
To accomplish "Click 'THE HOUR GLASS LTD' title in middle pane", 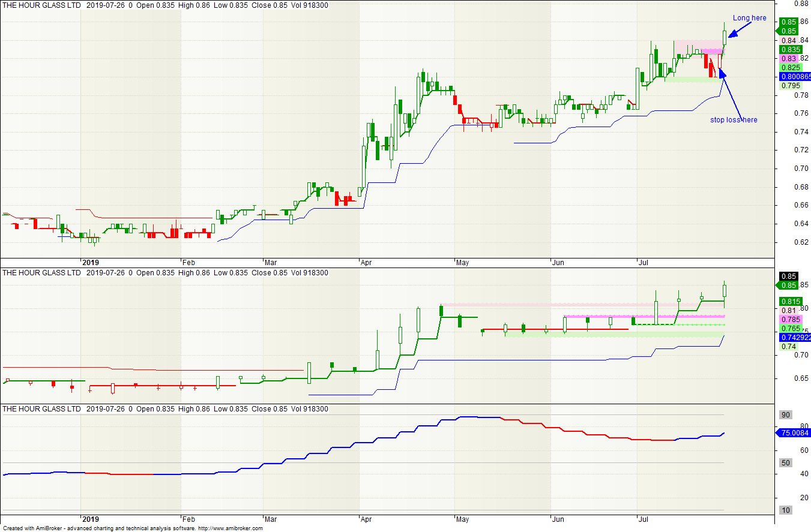I will click(x=42, y=273).
